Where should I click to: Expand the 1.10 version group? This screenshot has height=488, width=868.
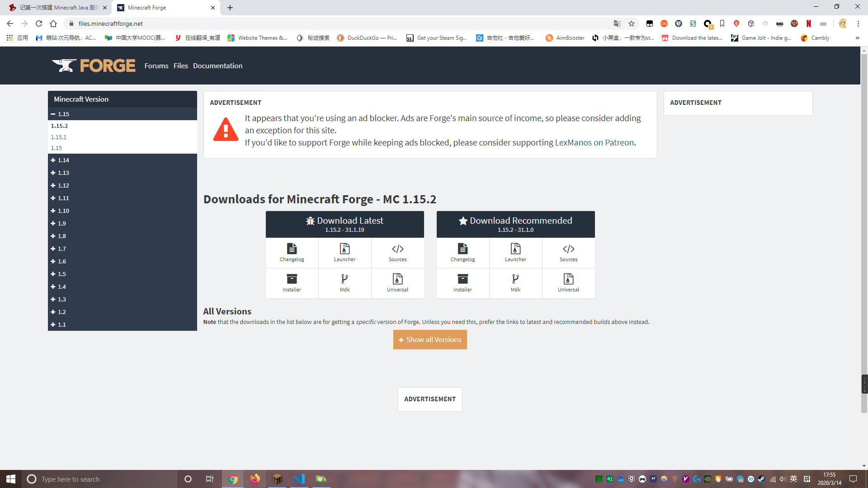123,211
